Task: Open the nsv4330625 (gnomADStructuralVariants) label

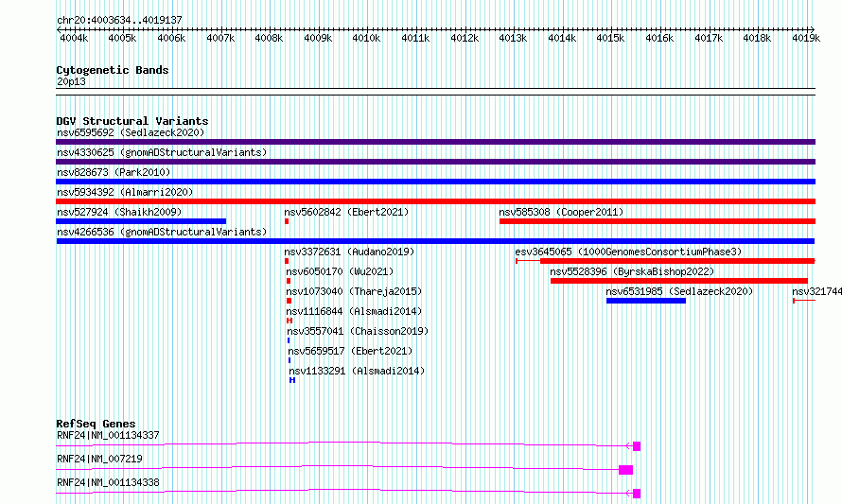Action: point(162,152)
